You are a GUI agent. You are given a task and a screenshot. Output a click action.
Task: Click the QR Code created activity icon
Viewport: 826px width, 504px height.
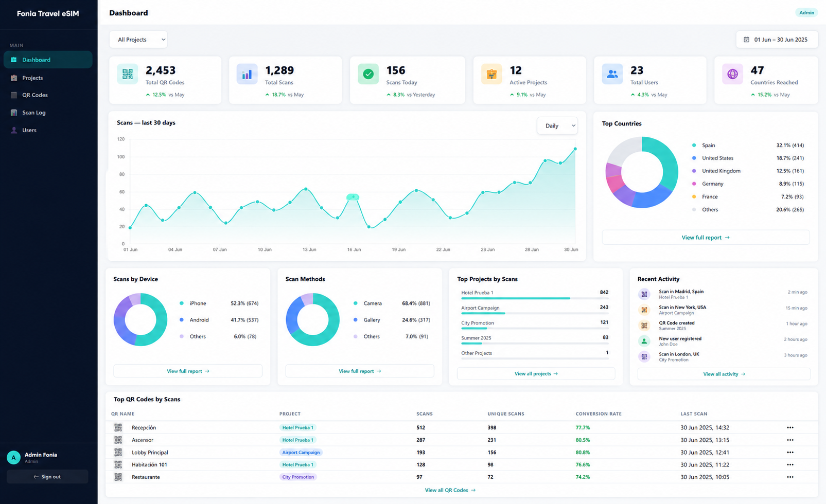(x=644, y=326)
